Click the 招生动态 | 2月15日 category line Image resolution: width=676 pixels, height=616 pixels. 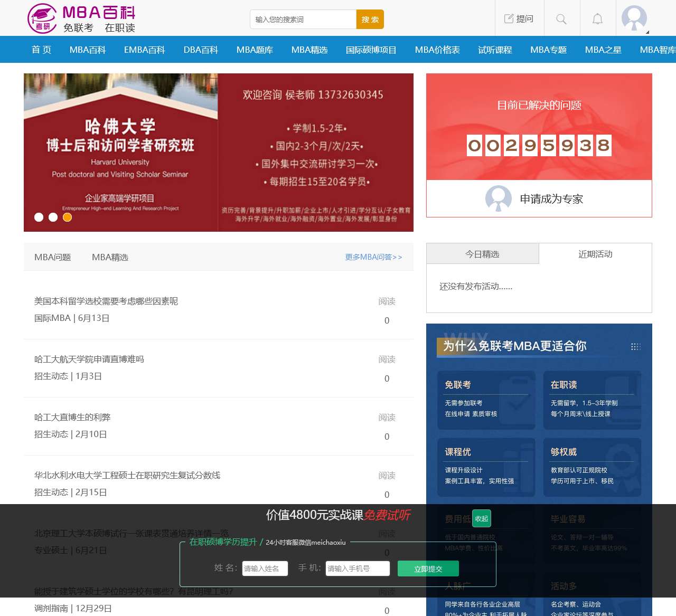tap(71, 492)
